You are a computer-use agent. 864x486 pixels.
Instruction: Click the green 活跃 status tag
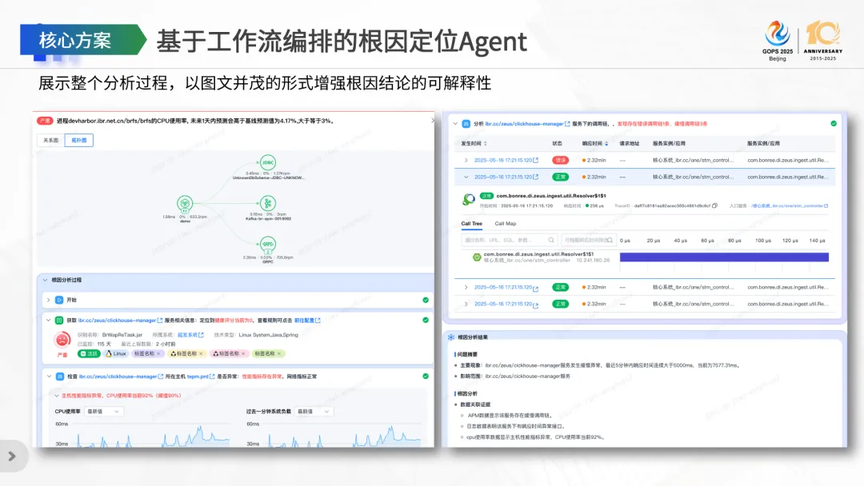click(89, 354)
